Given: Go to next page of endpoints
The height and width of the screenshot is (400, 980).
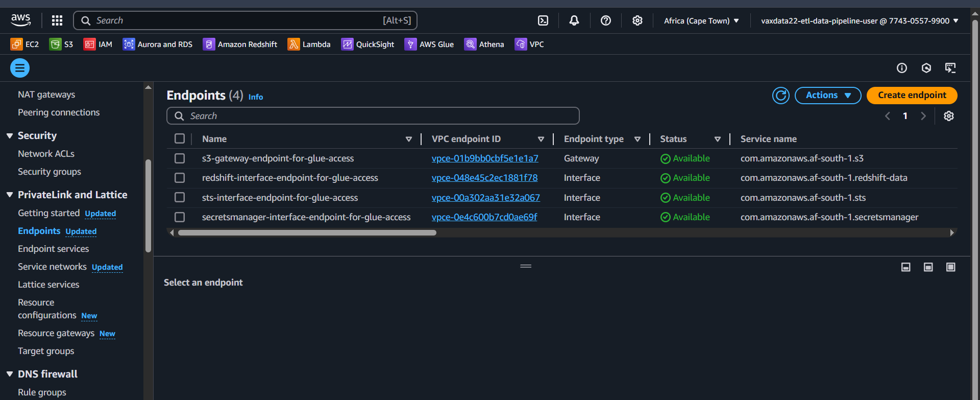Looking at the screenshot, I should tap(923, 116).
